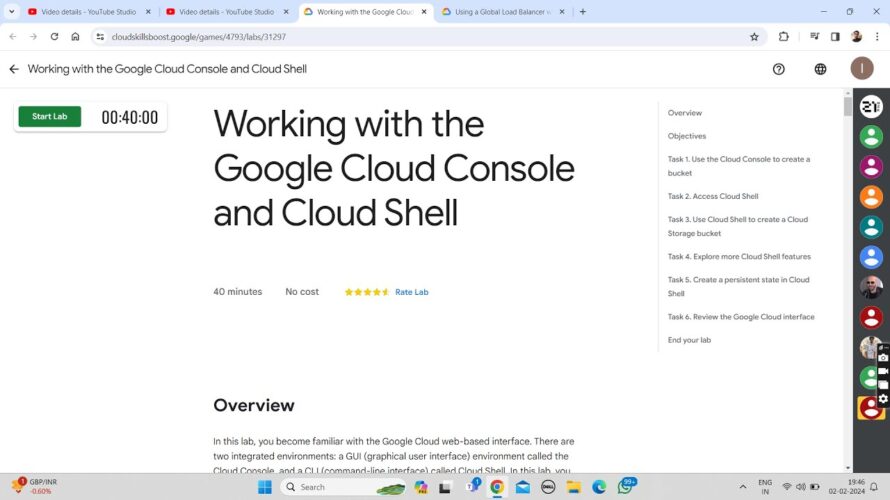Open the GBP/INR widget on taskbar
The image size is (890, 500).
[34, 486]
